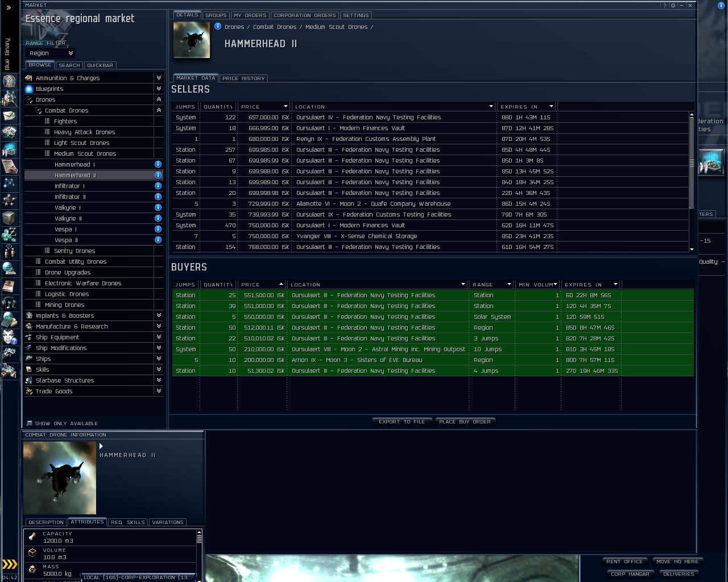The image size is (728, 582).
Task: Click the yellow chevron arrows icon
Action: tap(10, 564)
